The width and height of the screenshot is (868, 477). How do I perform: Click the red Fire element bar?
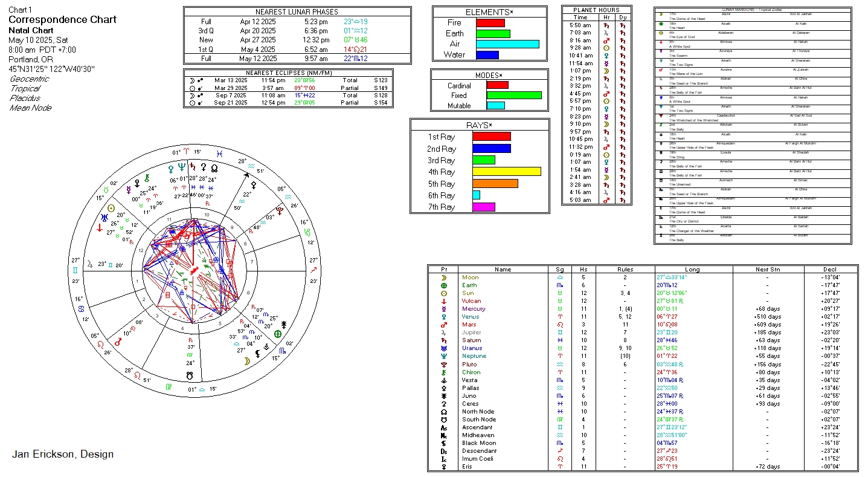click(x=490, y=23)
